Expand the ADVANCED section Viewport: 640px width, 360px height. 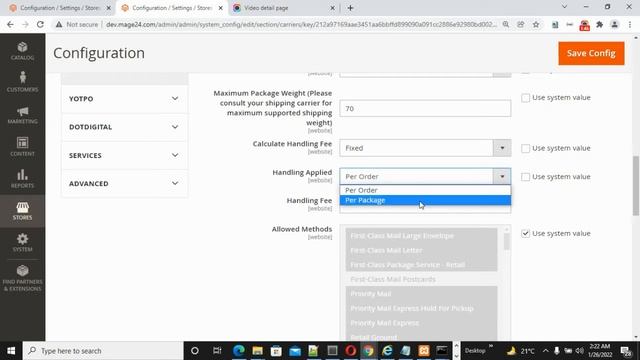pyautogui.click(x=124, y=184)
